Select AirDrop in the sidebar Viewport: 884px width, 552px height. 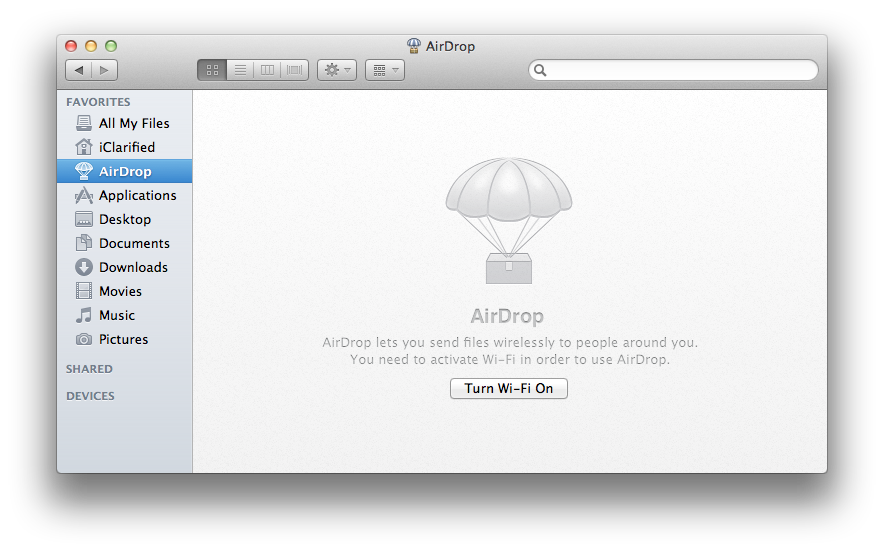pos(125,171)
